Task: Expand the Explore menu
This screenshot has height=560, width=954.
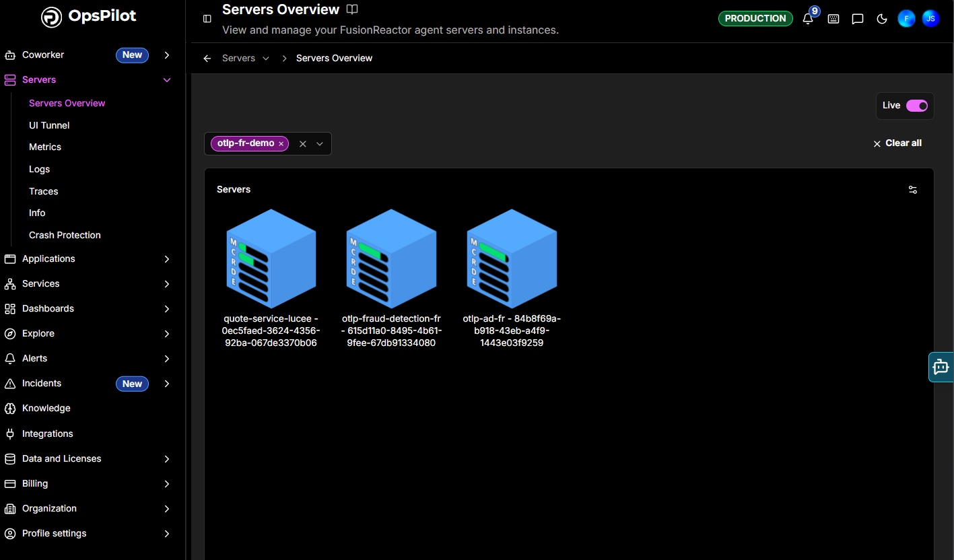Action: 167,334
